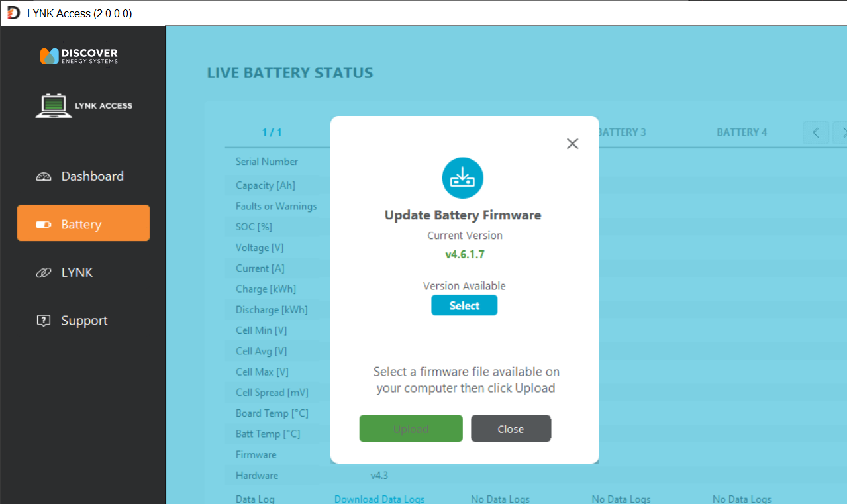Close the firmware dialog with Close button

pyautogui.click(x=511, y=428)
